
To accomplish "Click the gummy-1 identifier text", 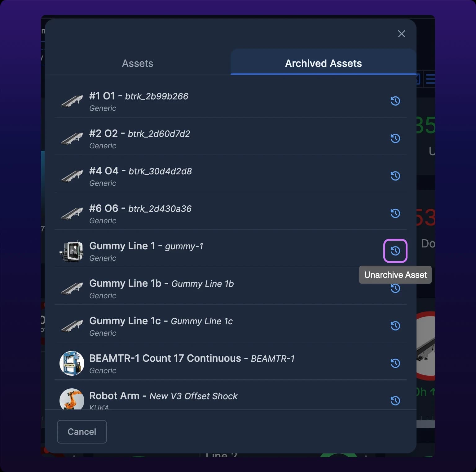I will click(x=184, y=247).
